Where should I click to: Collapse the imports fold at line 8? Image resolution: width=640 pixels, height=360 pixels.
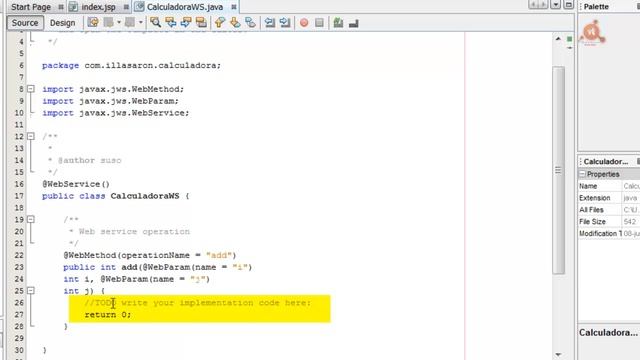[x=31, y=89]
